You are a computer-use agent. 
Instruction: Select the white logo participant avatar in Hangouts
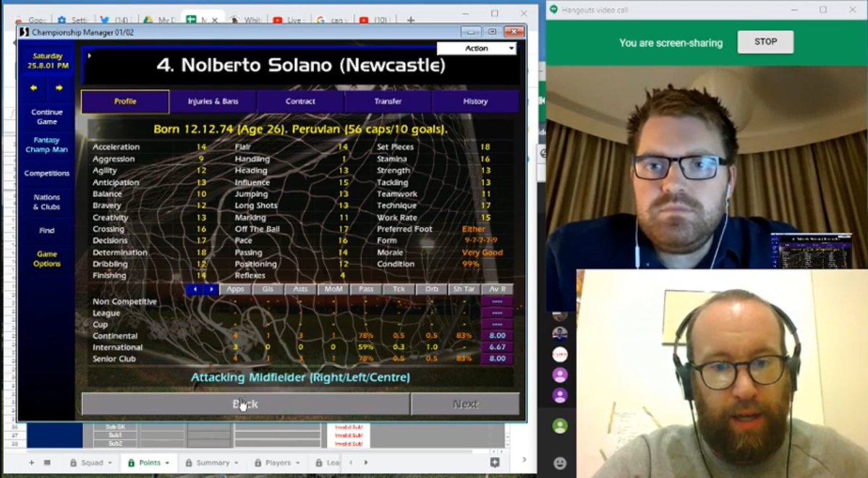(560, 354)
